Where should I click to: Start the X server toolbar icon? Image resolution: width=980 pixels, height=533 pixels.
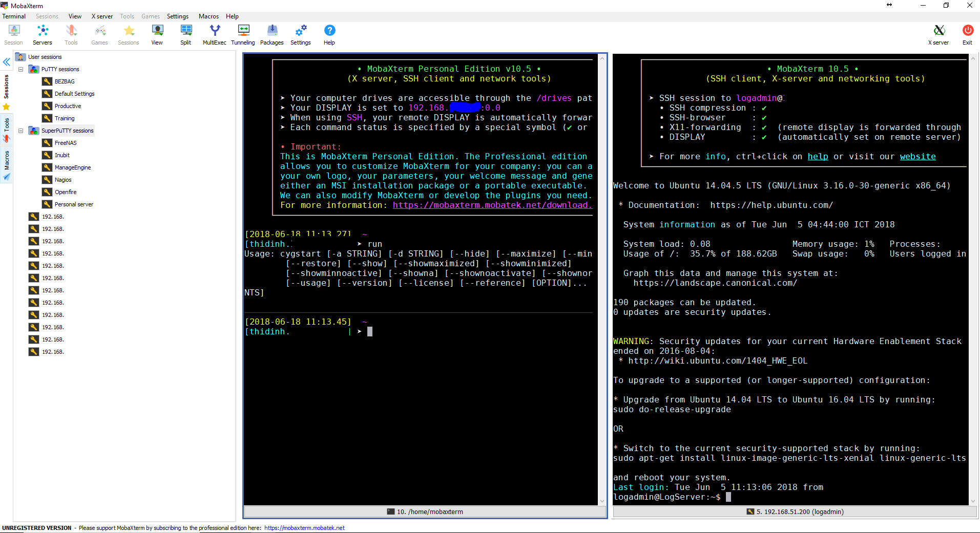click(939, 35)
